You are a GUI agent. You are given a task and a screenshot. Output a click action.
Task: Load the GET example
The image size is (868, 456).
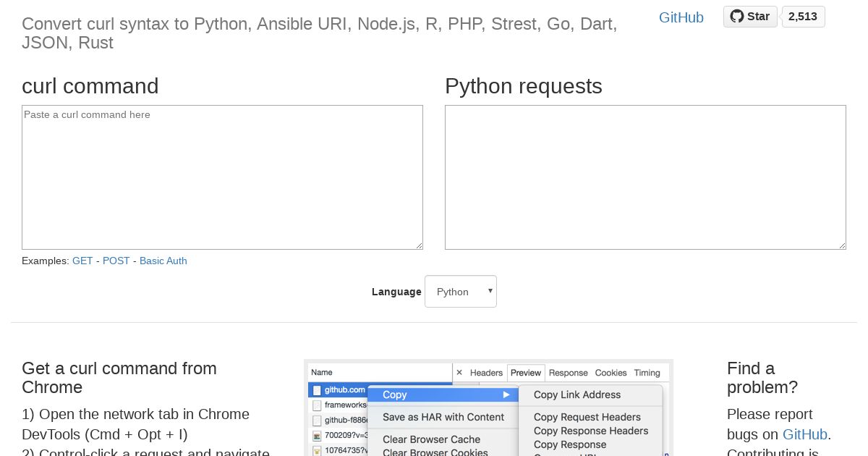click(x=82, y=261)
